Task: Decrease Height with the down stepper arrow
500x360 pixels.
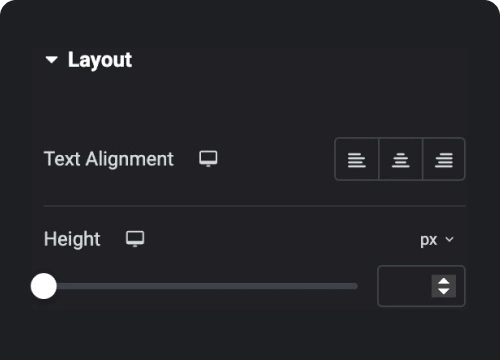Action: point(444,291)
